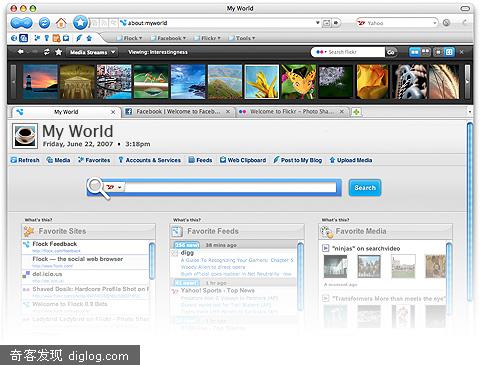Go back in the media bar
Image resolution: width=480 pixels, height=365 pixels.
coord(21,52)
